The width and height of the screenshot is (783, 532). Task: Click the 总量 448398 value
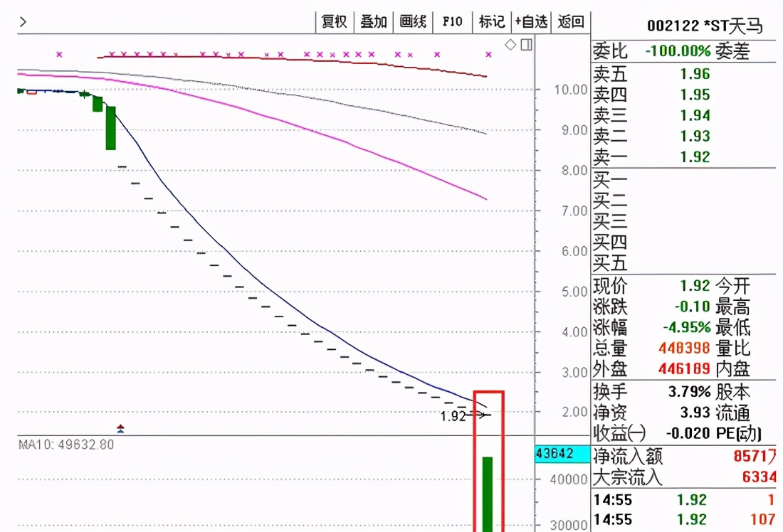(x=684, y=348)
